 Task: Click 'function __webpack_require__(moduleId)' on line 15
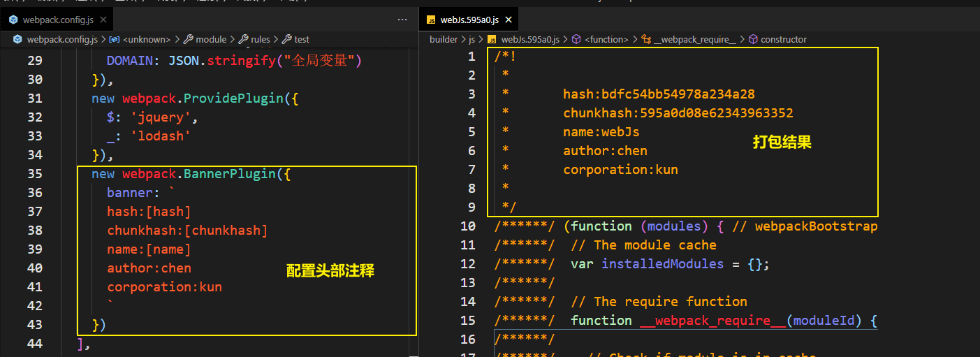click(717, 320)
